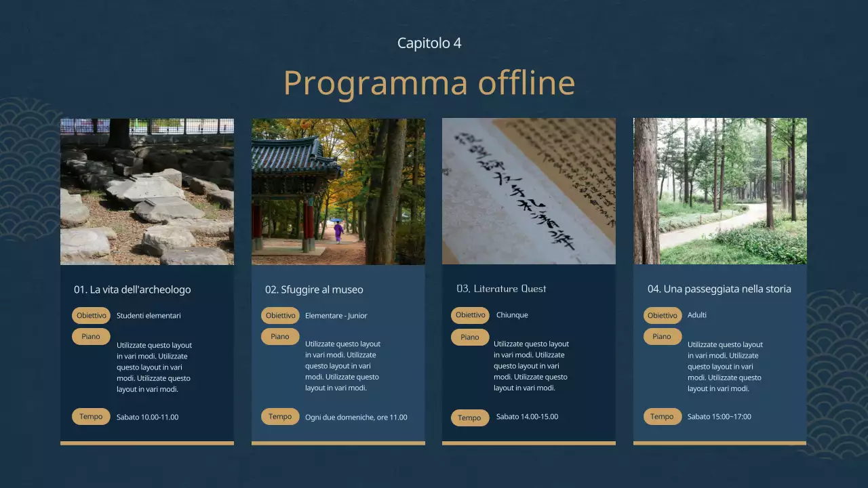Open the calligraphy scroll photo
The image size is (868, 488).
529,190
